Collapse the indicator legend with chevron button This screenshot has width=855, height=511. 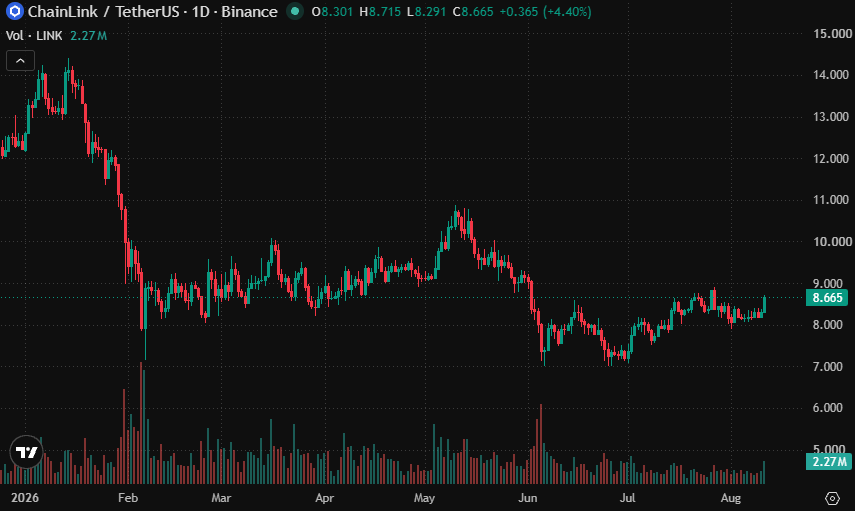(x=20, y=61)
